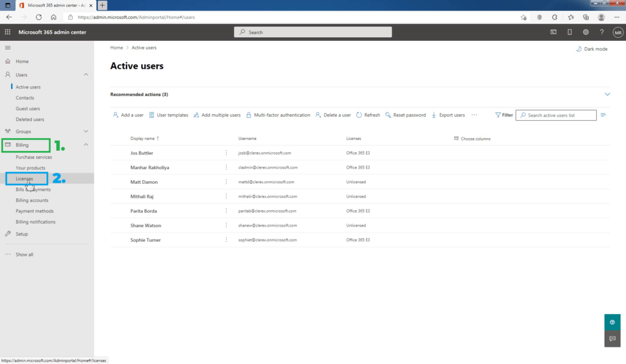Open Manhar Rakholiya user details
626x364 pixels.
click(x=150, y=167)
